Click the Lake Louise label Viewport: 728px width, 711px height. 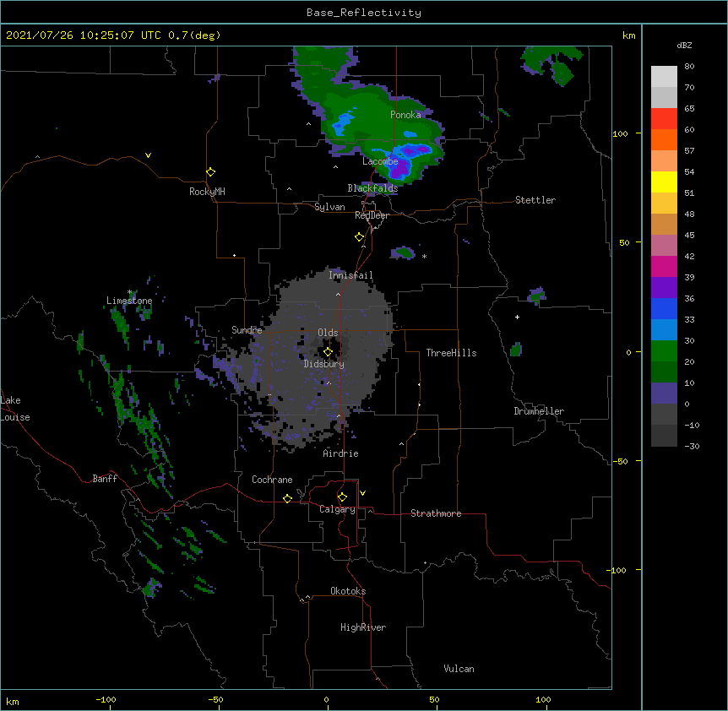click(x=15, y=409)
